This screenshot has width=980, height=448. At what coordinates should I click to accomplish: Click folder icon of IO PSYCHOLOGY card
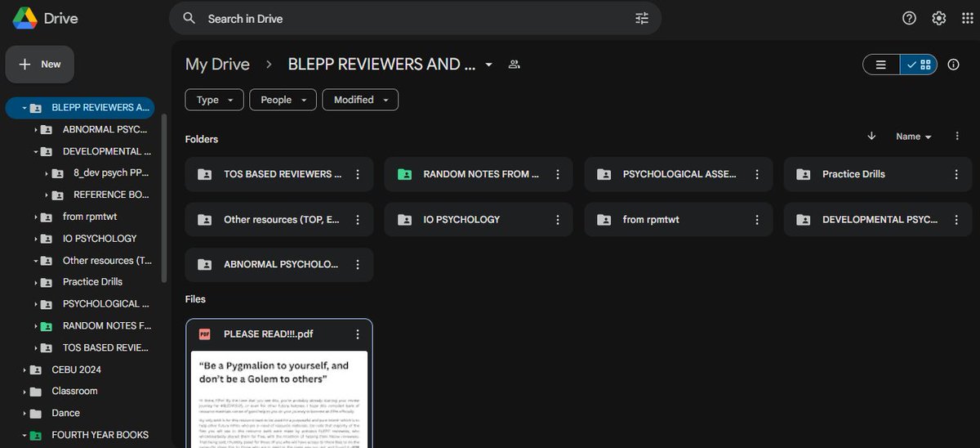tap(404, 219)
